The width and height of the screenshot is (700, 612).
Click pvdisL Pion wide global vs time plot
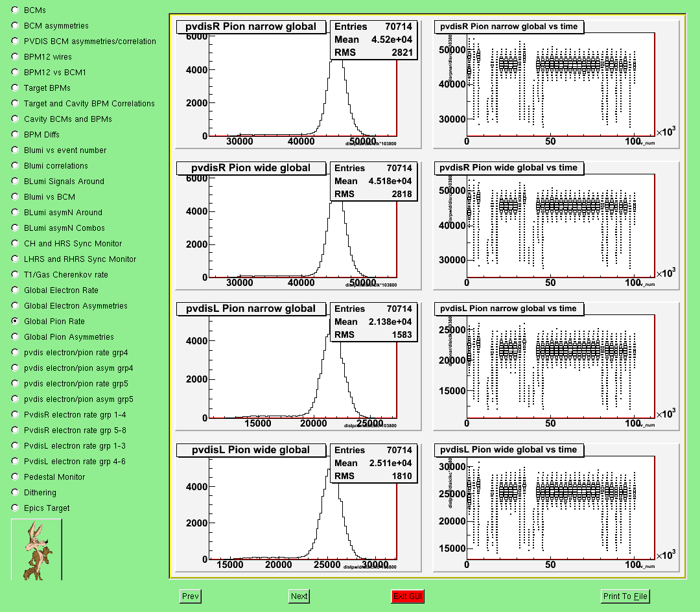point(556,508)
